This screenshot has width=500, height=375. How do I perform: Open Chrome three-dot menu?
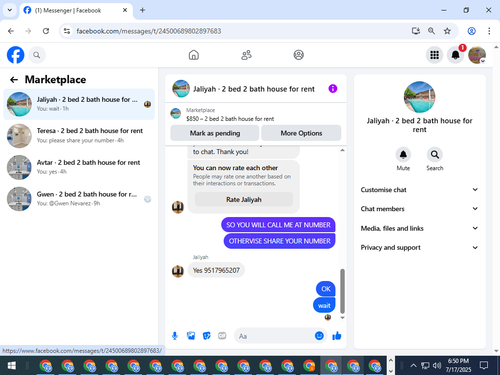(x=489, y=31)
